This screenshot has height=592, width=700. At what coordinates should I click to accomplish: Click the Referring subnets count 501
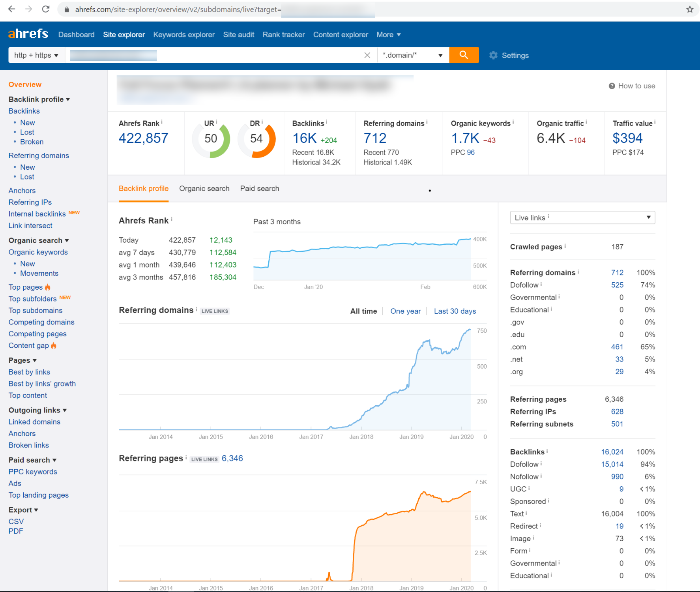tap(617, 424)
